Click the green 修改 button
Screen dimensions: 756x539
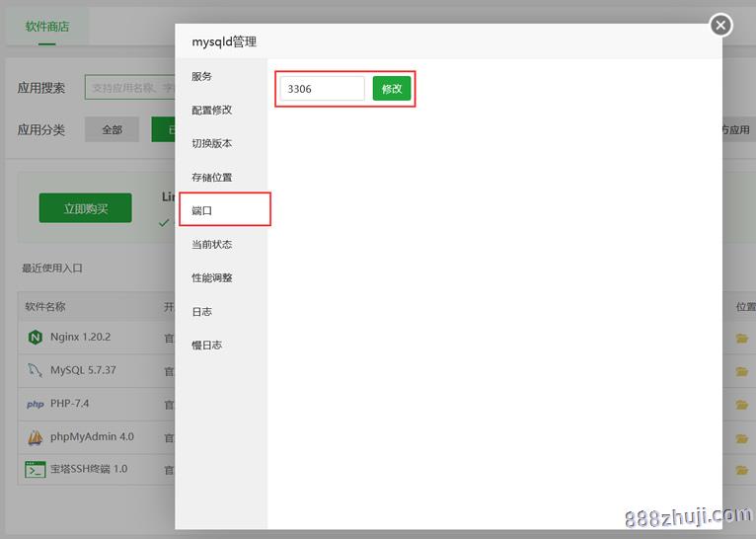click(392, 88)
